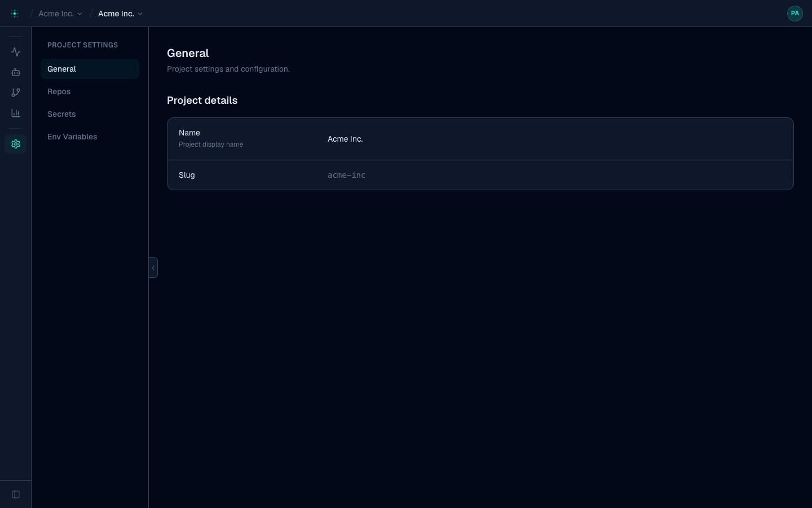Screen dimensions: 812x508
Task: Click the Slug row label
Action: pos(187,175)
